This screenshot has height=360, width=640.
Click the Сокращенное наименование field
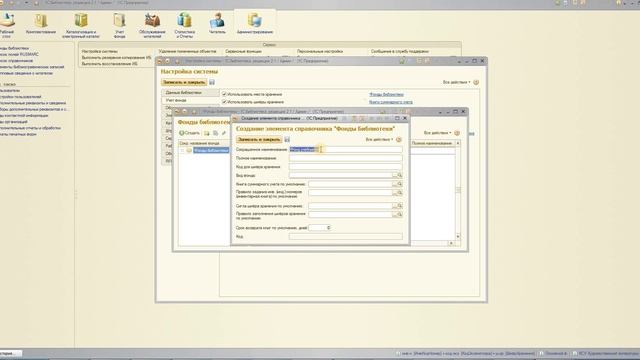[345, 149]
